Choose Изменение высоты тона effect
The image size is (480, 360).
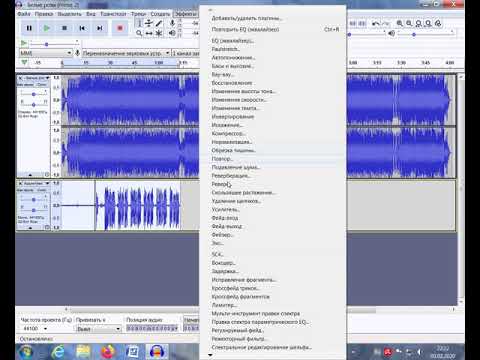[273, 91]
